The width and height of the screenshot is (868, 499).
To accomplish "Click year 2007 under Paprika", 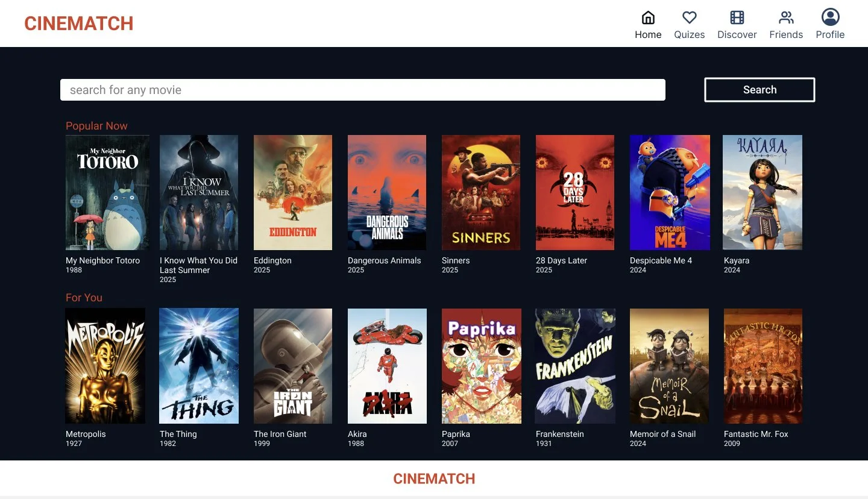I will (450, 444).
